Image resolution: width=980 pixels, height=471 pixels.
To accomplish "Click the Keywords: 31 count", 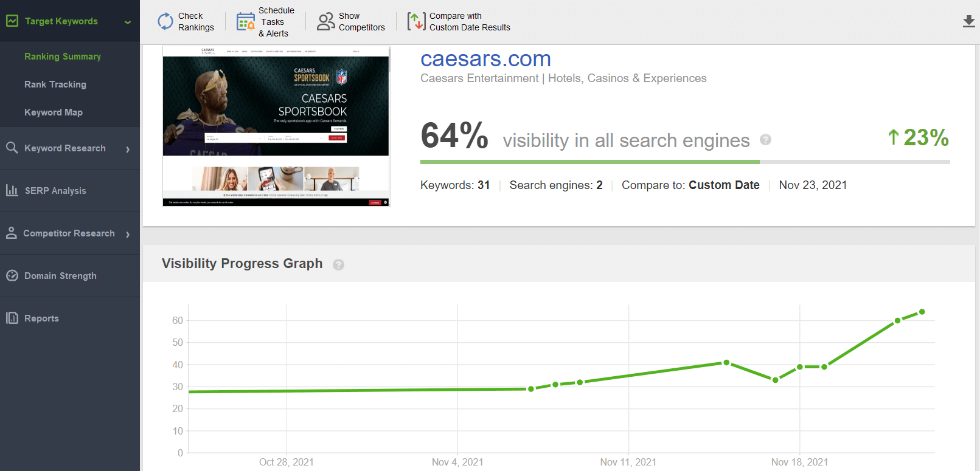I will 455,185.
